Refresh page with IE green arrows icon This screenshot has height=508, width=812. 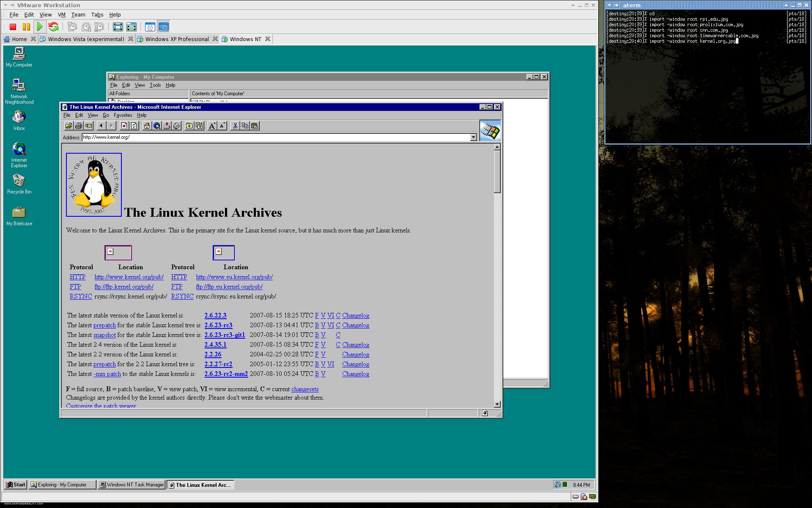134,126
